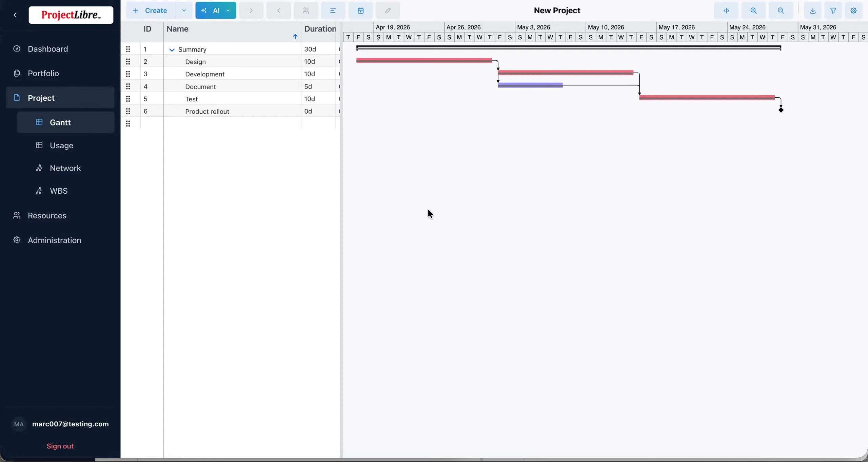Click the drag handle for Product rollout row
The height and width of the screenshot is (462, 868).
[128, 111]
